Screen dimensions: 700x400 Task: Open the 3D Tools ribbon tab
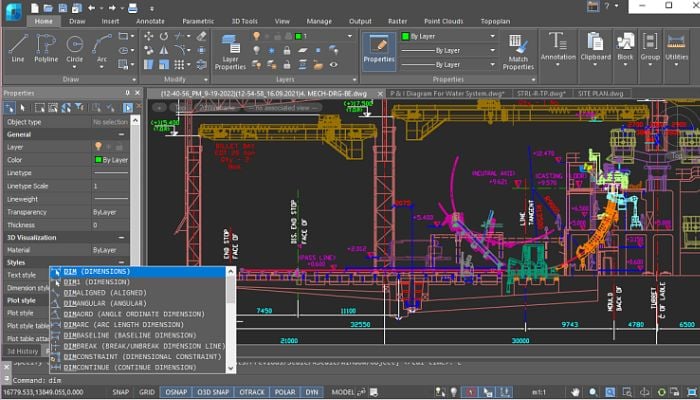(x=244, y=21)
